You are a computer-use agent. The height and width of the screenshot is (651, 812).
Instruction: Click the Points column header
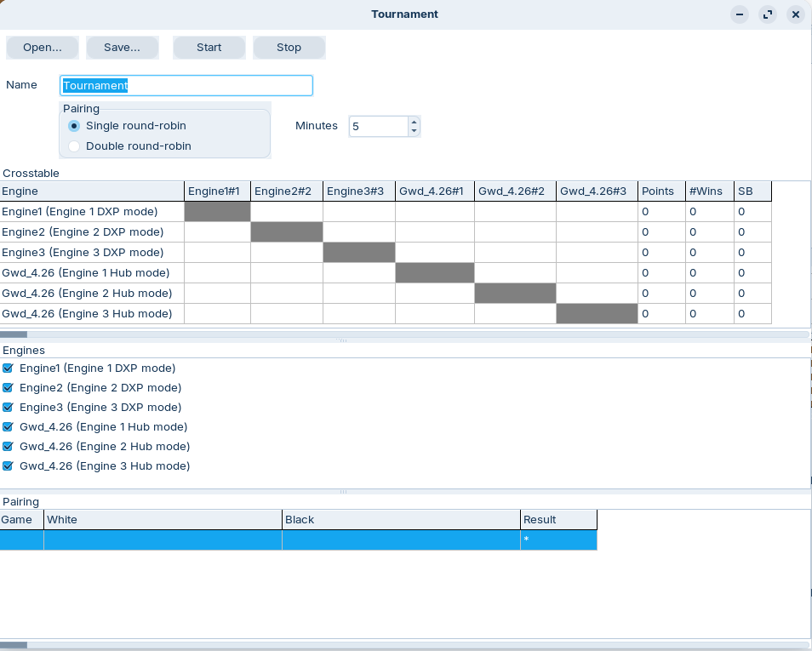[x=661, y=191]
